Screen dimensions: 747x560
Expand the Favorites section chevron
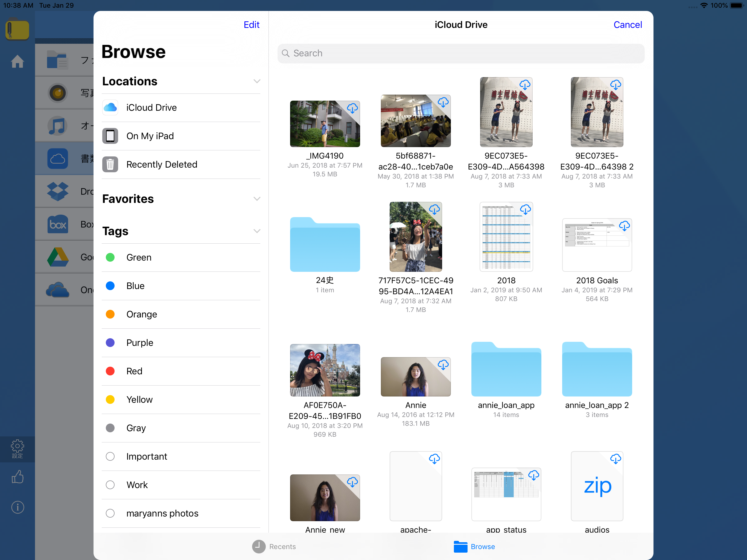point(257,199)
